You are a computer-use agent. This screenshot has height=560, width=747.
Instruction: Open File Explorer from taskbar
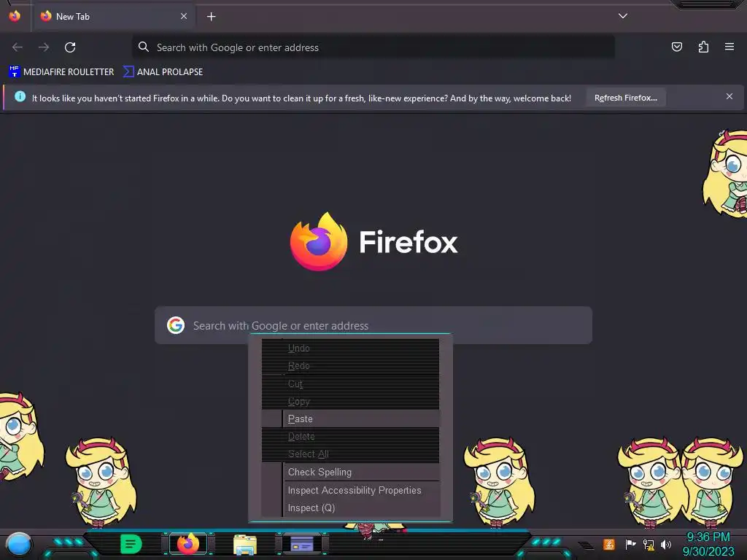point(245,545)
